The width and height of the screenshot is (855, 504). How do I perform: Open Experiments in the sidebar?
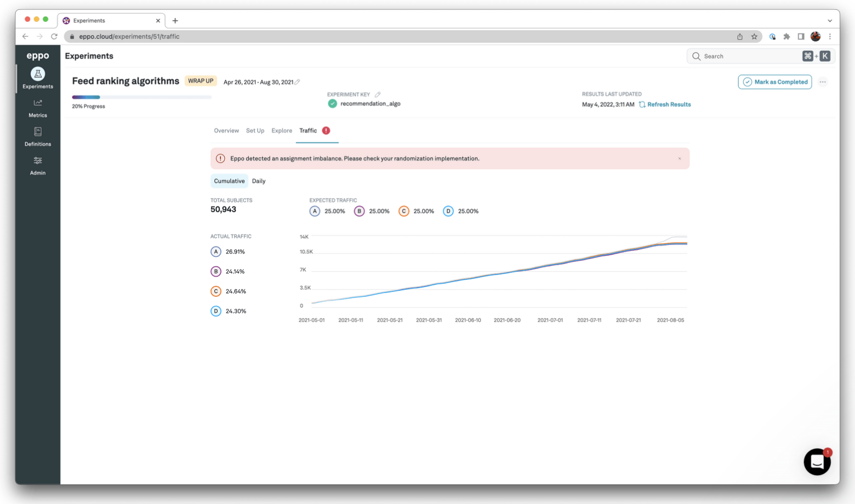(x=38, y=78)
